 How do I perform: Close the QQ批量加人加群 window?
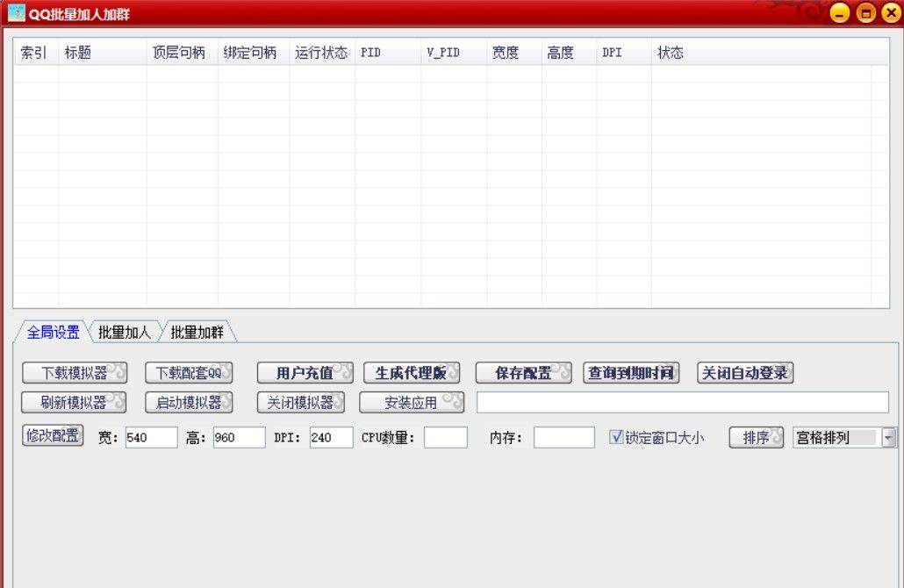891,13
